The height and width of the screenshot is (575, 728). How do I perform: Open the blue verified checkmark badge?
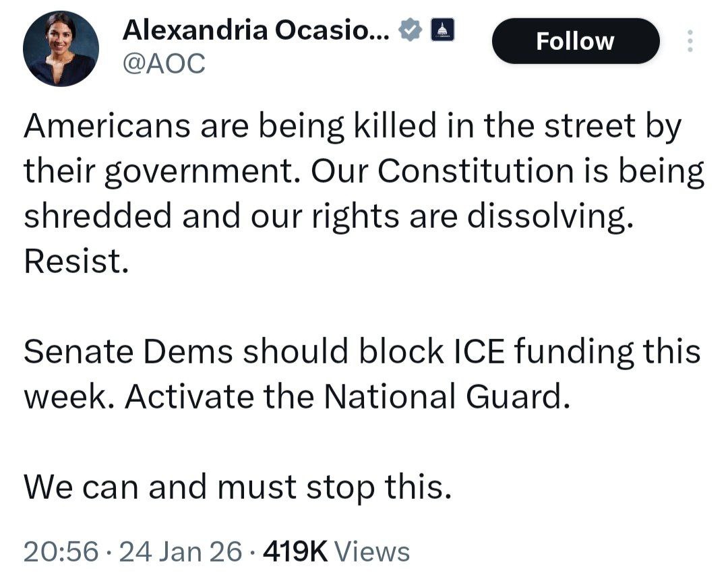(x=411, y=29)
